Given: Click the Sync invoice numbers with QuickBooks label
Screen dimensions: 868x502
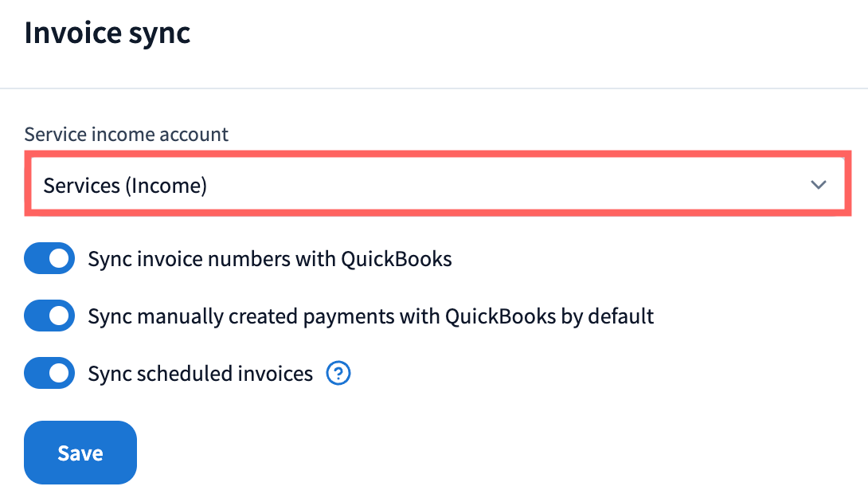Looking at the screenshot, I should click(x=270, y=259).
